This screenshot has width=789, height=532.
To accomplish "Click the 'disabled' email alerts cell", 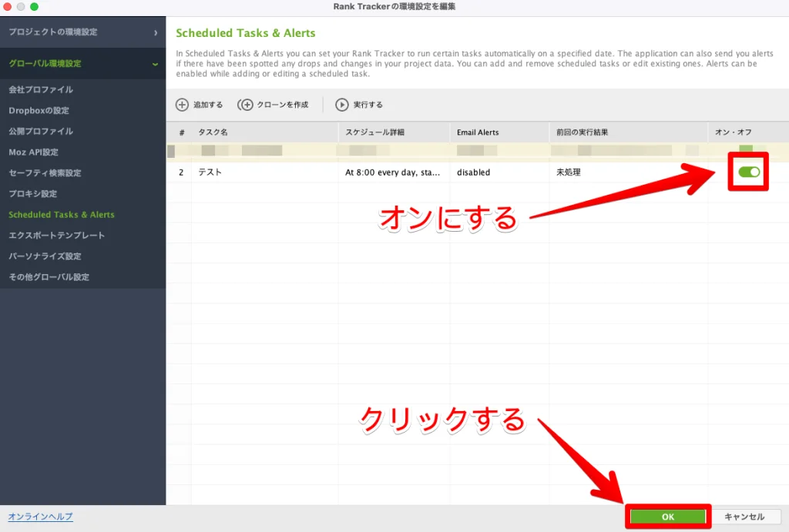I will point(499,172).
